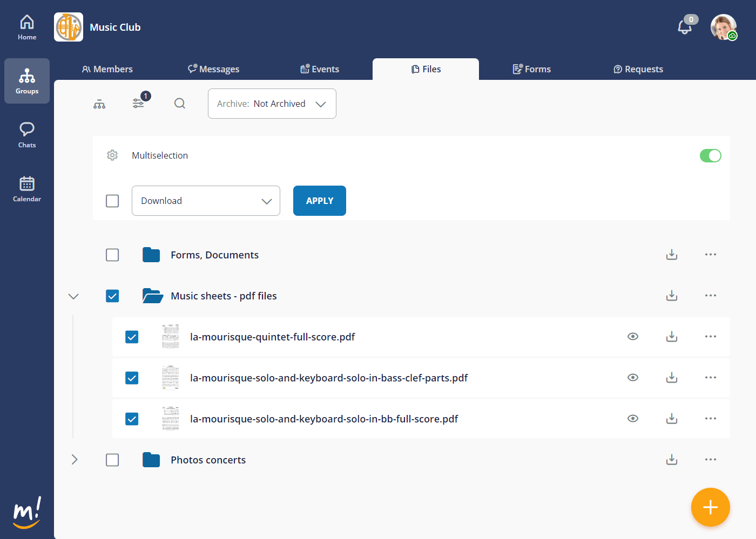Download the Photos concerts folder
The height and width of the screenshot is (539, 756).
[x=672, y=460]
